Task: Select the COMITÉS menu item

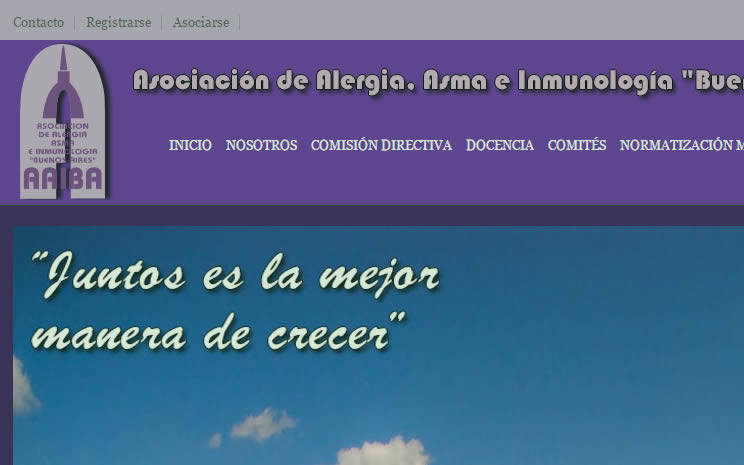Action: pyautogui.click(x=577, y=145)
